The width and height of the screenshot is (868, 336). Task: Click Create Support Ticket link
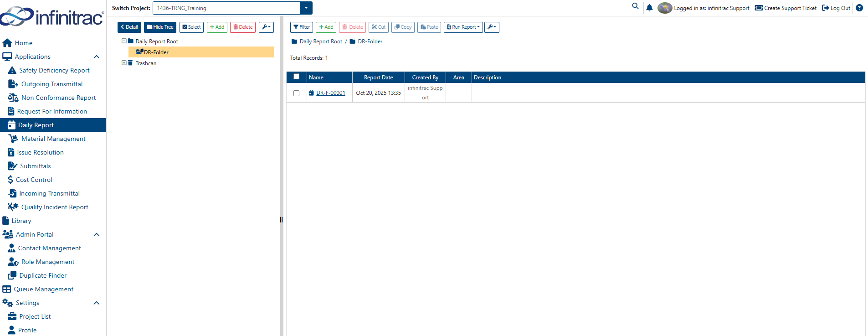[786, 8]
